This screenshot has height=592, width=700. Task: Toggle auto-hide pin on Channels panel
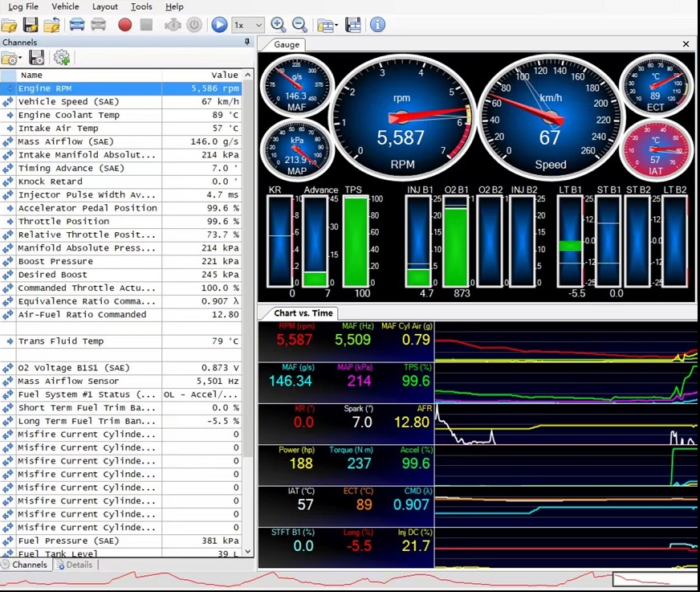[x=247, y=42]
